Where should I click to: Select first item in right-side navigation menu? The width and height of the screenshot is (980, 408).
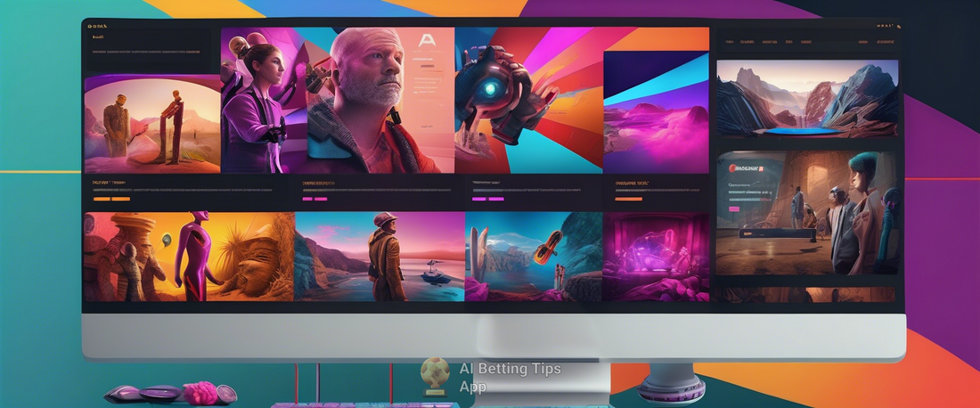tap(730, 41)
